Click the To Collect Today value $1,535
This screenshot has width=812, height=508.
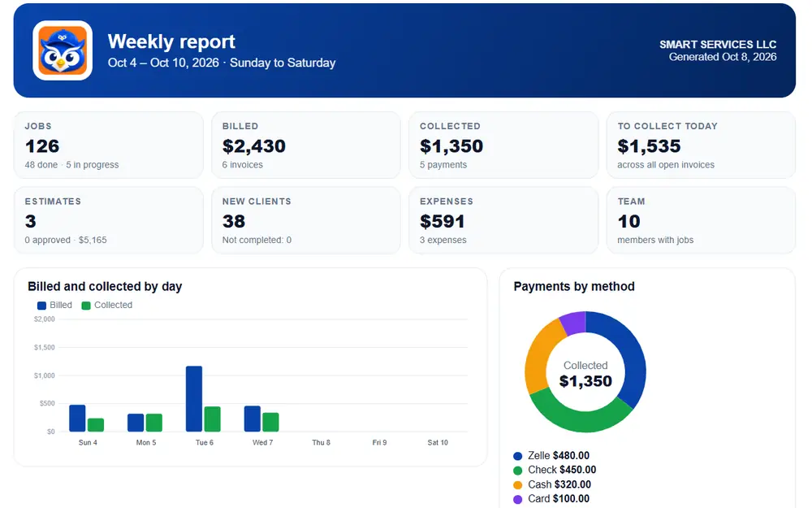649,146
